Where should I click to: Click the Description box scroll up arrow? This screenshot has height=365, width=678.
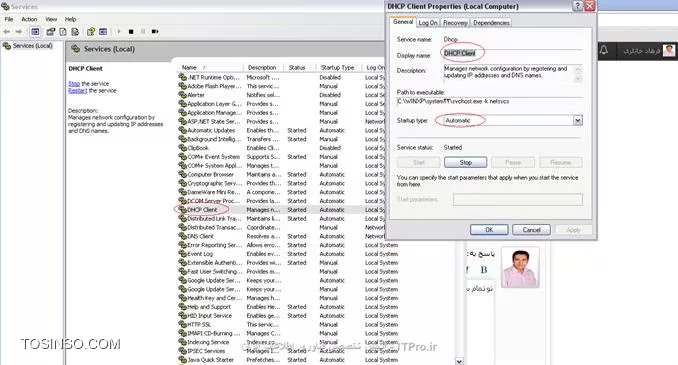click(x=578, y=68)
